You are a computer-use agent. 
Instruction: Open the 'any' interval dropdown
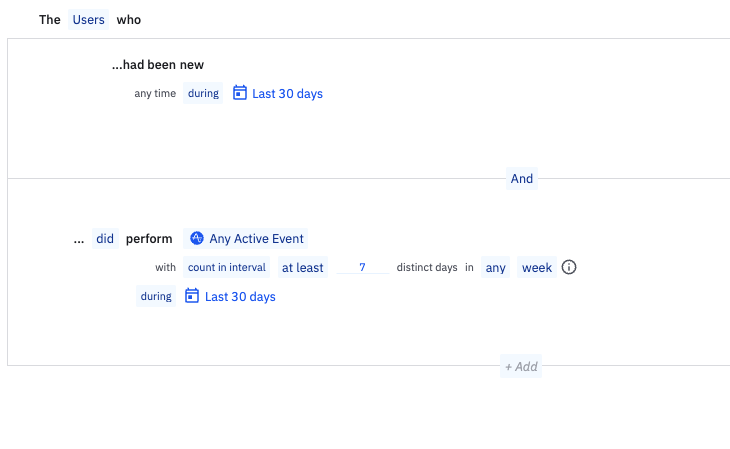tap(496, 268)
